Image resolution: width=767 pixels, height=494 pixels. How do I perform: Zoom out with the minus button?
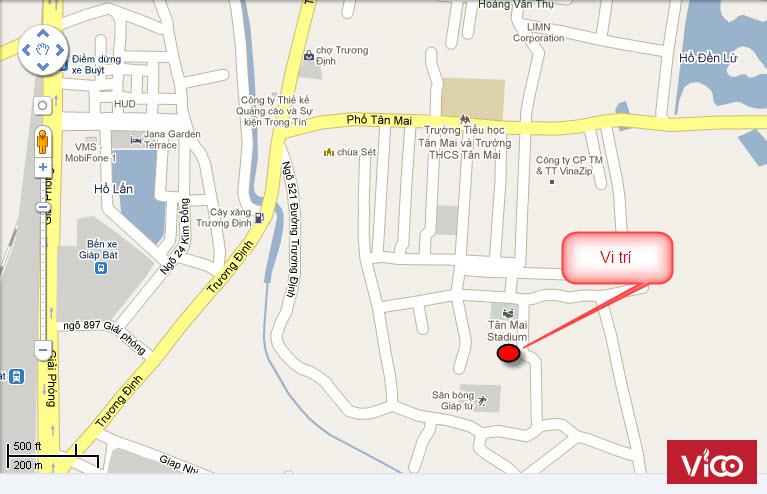click(x=43, y=350)
